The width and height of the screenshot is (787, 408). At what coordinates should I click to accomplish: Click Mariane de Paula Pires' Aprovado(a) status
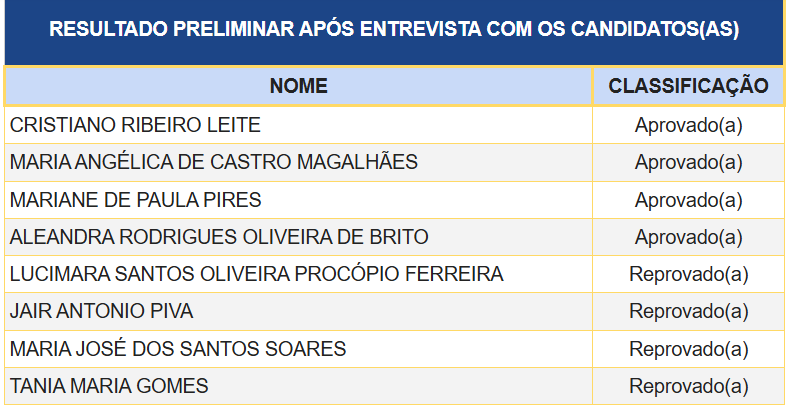(x=688, y=200)
